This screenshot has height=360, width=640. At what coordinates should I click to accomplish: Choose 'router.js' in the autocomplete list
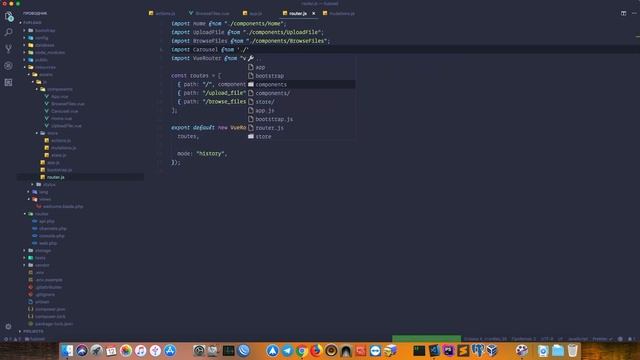301,128
